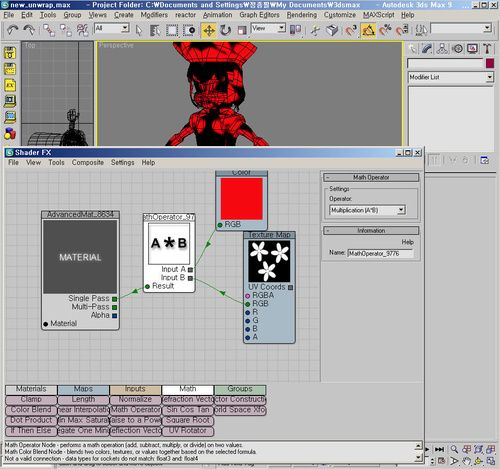
Task: Select the Bind to Space Warp tool
Action: (82, 30)
